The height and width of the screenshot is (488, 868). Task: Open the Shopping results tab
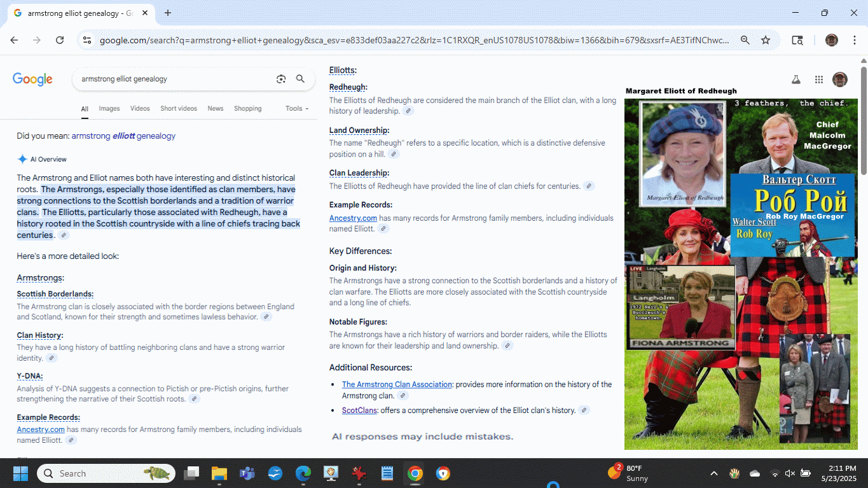(x=247, y=109)
